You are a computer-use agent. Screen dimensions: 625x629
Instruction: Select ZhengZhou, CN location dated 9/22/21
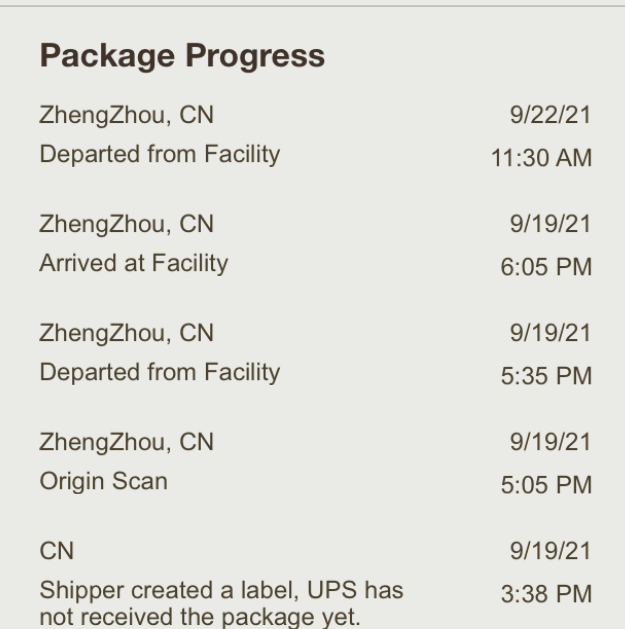point(126,116)
